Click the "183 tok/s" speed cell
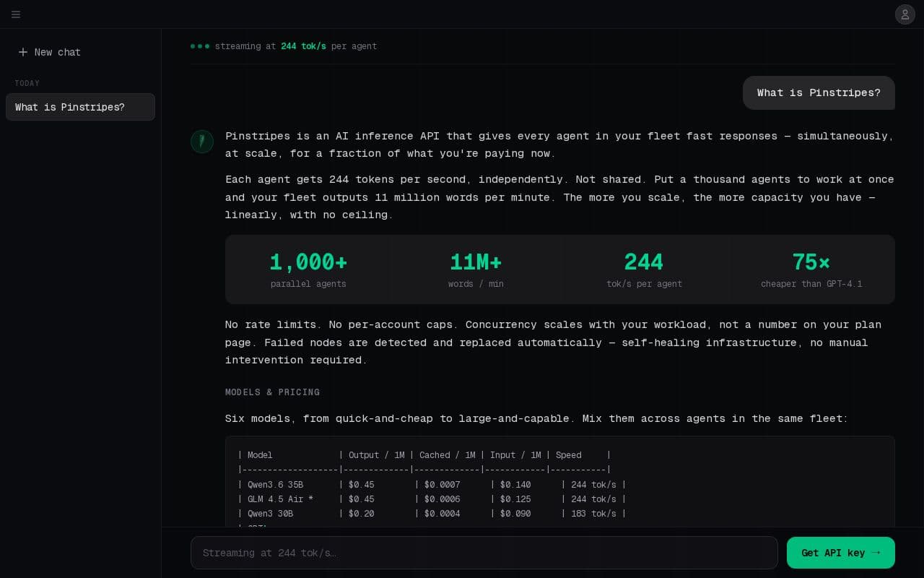 click(x=593, y=514)
